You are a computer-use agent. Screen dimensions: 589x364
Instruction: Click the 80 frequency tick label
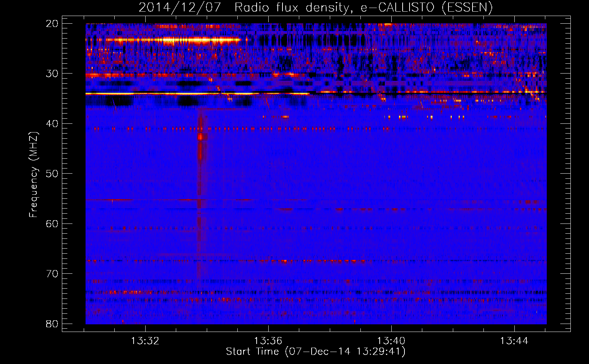(x=52, y=324)
